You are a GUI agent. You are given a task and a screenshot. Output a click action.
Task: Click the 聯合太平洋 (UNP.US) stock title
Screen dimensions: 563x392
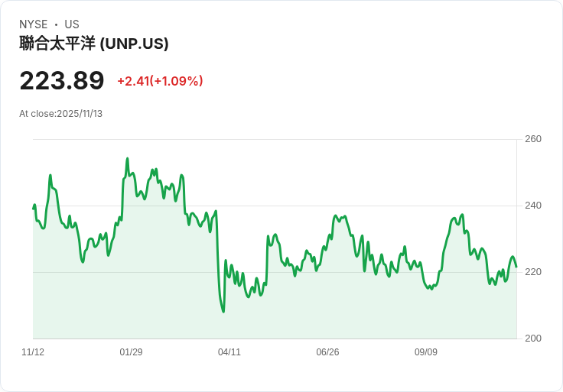[94, 44]
